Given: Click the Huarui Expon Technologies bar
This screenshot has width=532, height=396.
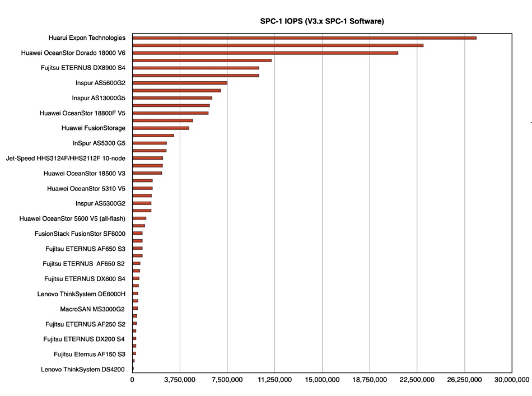Looking at the screenshot, I should pyautogui.click(x=304, y=38).
